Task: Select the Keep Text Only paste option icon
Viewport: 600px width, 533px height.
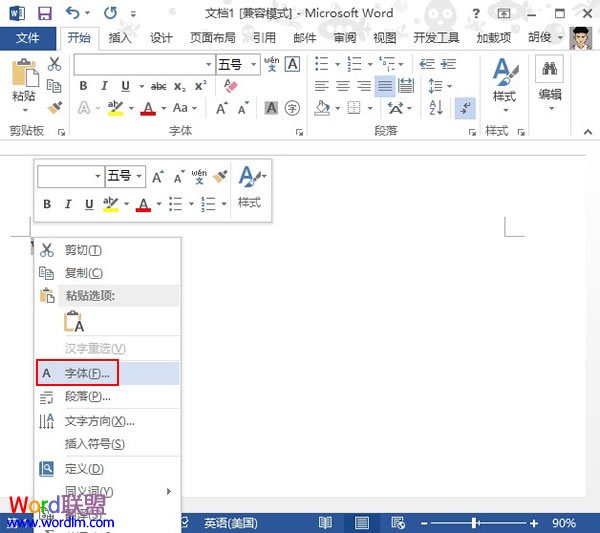Action: click(74, 321)
